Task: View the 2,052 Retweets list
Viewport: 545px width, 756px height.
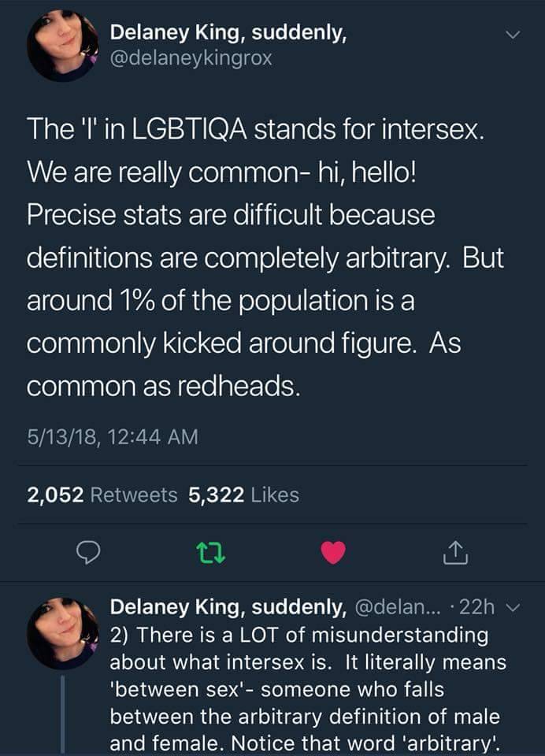Action: (102, 495)
